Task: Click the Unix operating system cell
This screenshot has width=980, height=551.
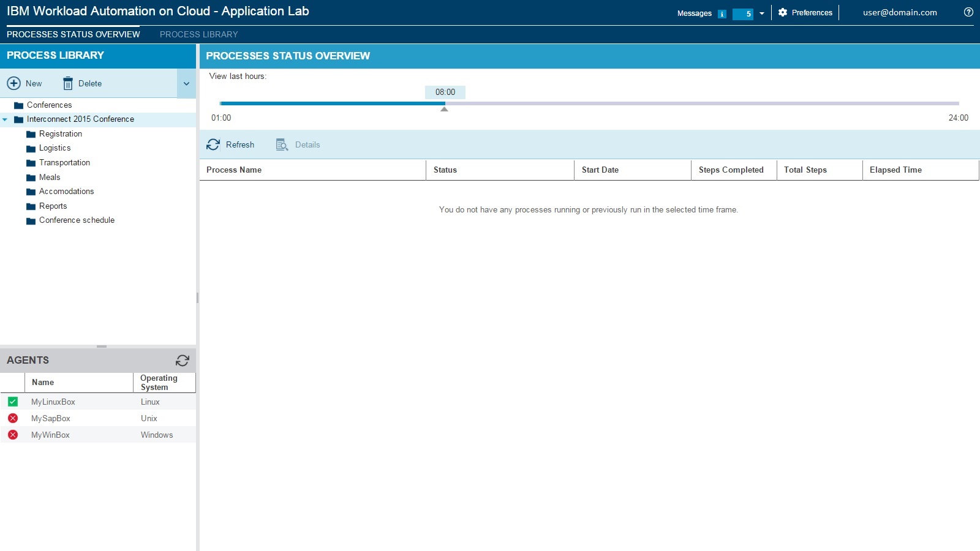Action: (149, 418)
